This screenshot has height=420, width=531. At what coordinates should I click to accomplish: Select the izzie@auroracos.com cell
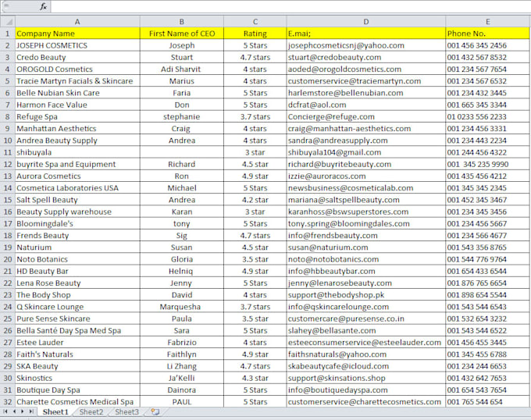366,176
